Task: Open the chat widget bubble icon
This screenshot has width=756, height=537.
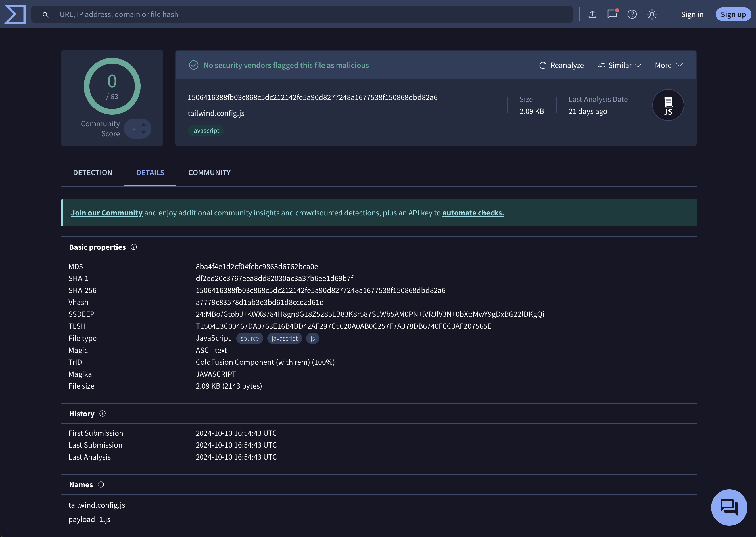Action: point(729,507)
